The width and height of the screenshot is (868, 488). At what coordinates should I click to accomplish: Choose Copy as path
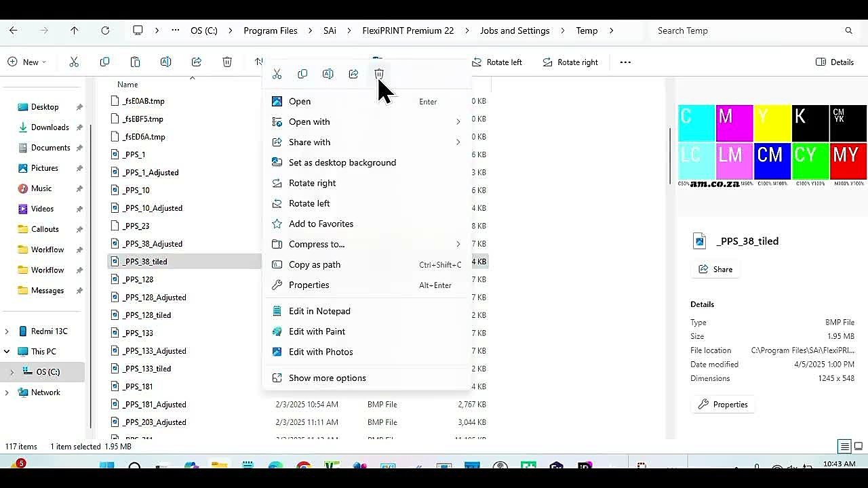coord(366,264)
